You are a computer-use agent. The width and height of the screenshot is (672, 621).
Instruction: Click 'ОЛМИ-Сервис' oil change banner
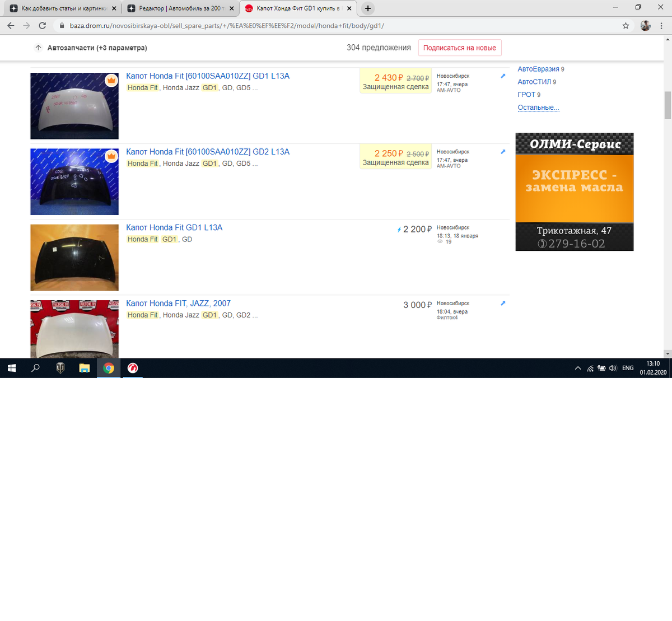pos(575,192)
